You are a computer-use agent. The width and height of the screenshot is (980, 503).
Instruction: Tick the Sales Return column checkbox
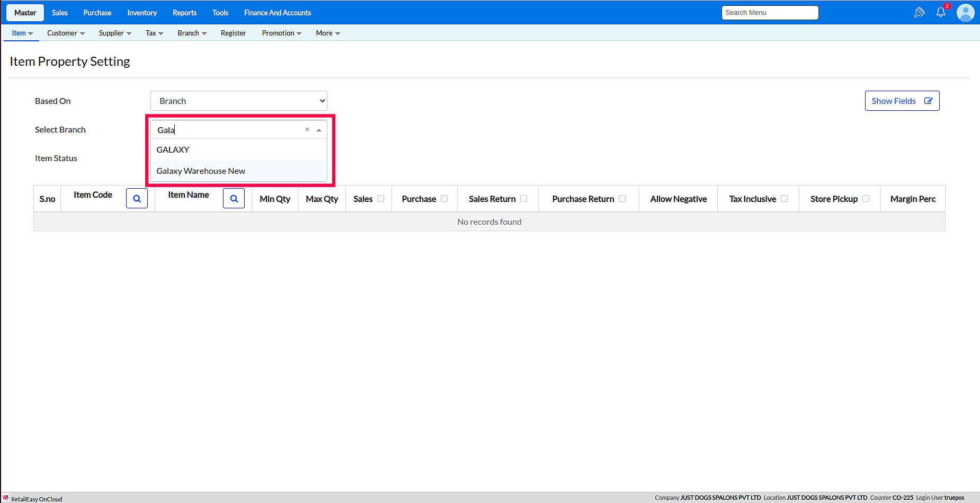tap(524, 199)
